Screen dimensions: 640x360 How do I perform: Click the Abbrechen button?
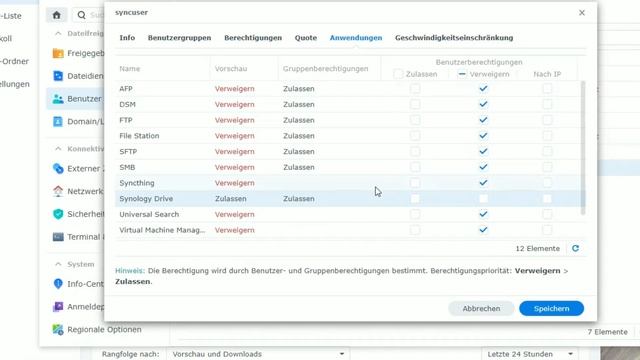[x=481, y=309]
